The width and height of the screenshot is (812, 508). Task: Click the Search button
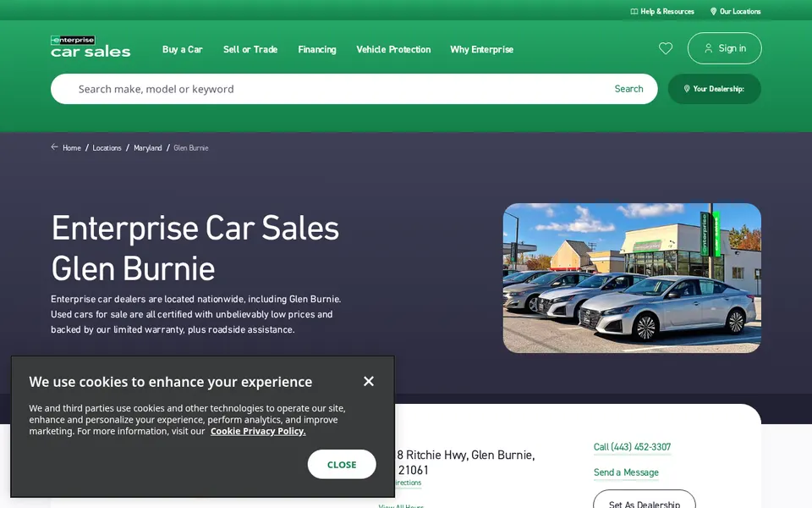coord(628,89)
